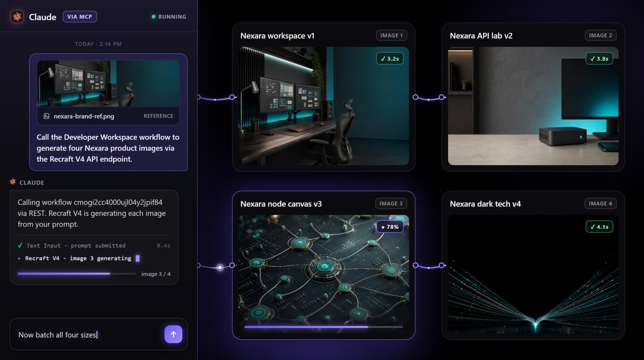Screen dimensions: 644x360
Task: Click the REFERENCE label on attachment
Action: [x=158, y=116]
